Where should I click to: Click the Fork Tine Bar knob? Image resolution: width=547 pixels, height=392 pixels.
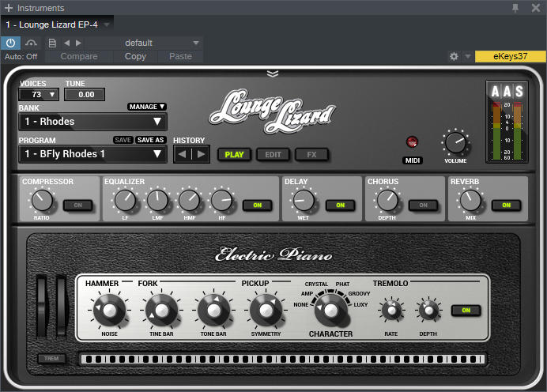click(x=161, y=310)
